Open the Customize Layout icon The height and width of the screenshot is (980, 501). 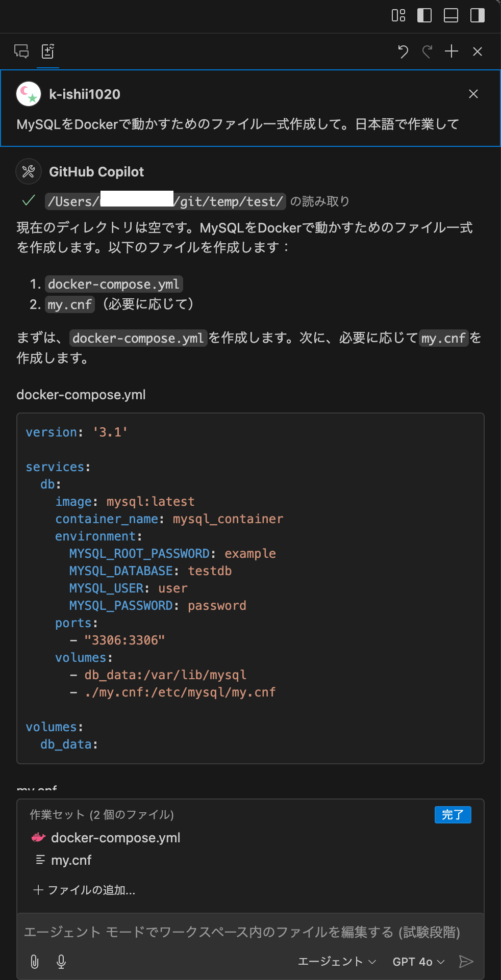coord(398,16)
